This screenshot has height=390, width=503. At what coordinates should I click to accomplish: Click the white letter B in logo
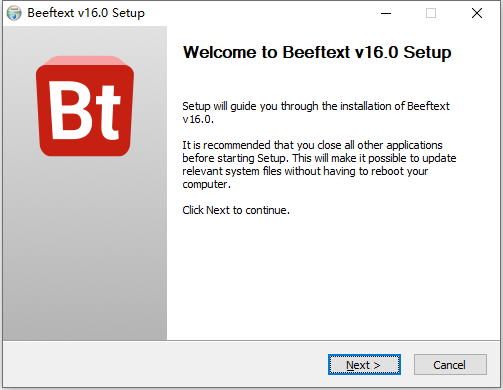pos(69,109)
